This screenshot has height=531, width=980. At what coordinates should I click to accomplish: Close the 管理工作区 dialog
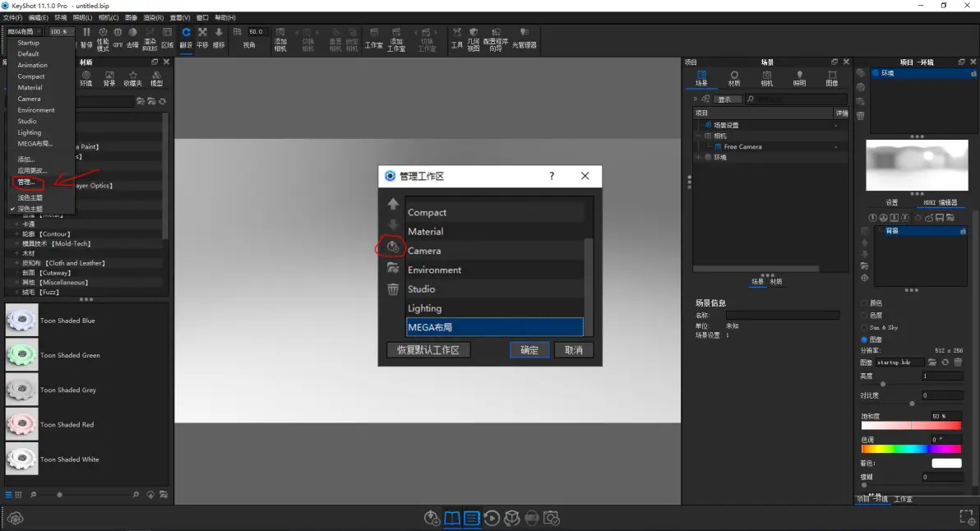[x=585, y=176]
